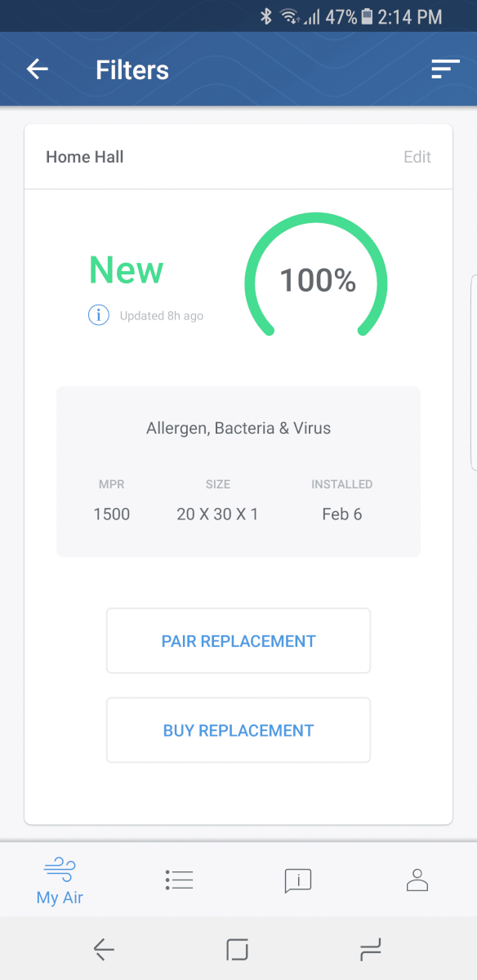This screenshot has height=980, width=477.
Task: Tap the green New status label
Action: [127, 270]
